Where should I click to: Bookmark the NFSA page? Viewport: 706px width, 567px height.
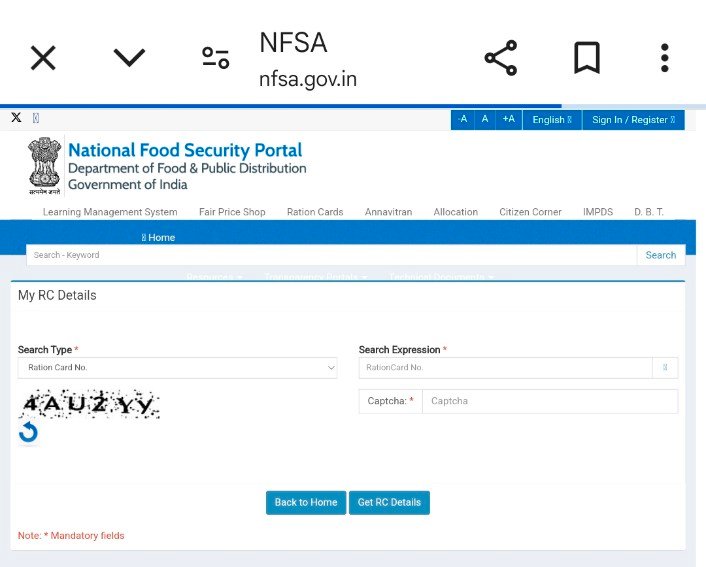587,58
